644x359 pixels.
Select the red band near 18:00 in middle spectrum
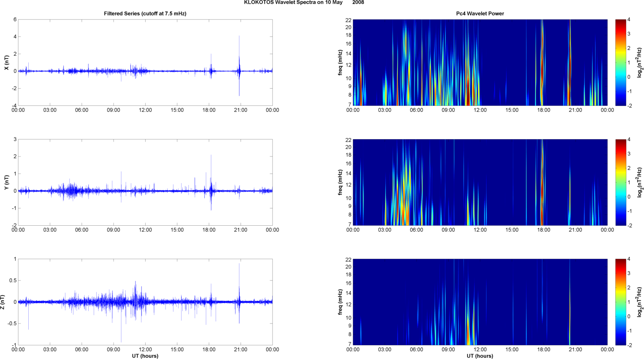pyautogui.click(x=542, y=186)
